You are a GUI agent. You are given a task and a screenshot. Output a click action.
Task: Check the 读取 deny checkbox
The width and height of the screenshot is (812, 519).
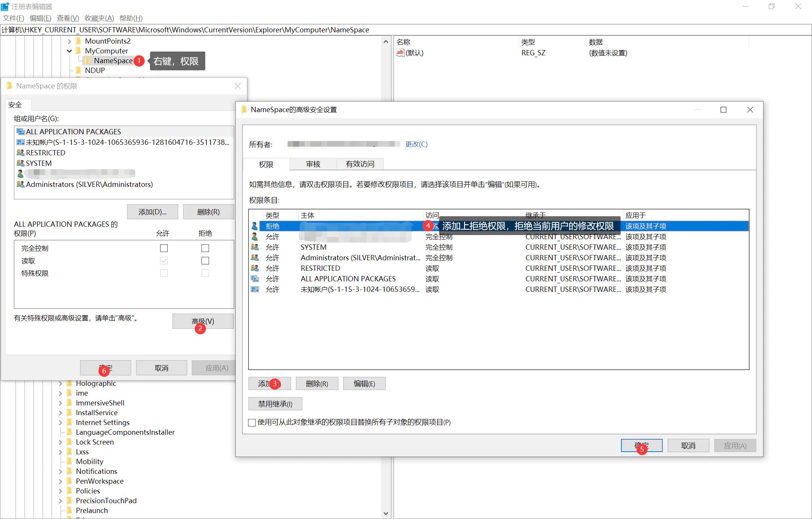tap(205, 261)
